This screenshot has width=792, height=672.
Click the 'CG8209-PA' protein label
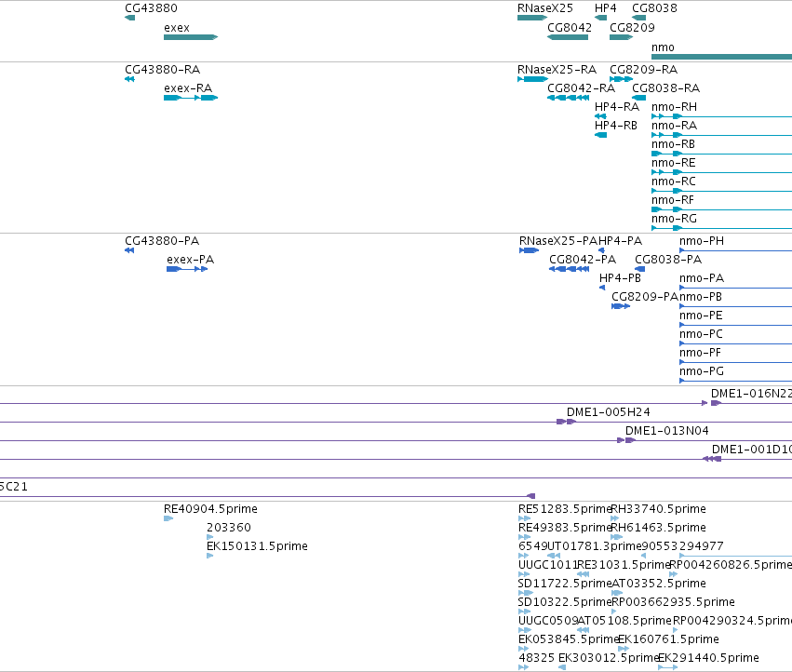tap(645, 297)
